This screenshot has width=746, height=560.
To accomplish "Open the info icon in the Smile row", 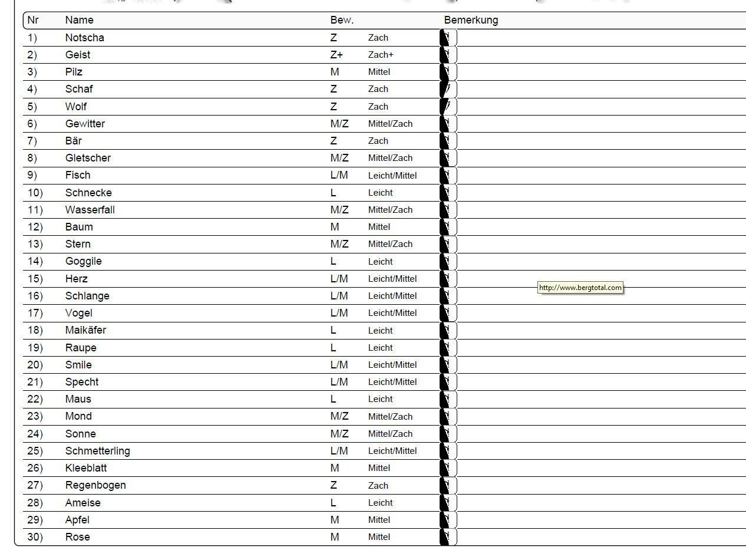I will click(x=448, y=365).
